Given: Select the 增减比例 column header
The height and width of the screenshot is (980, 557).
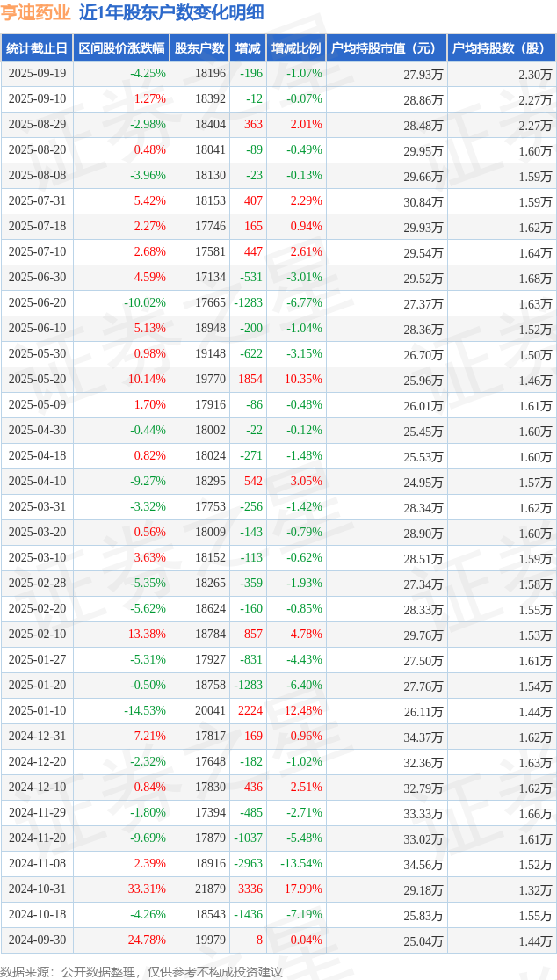Looking at the screenshot, I should (296, 48).
